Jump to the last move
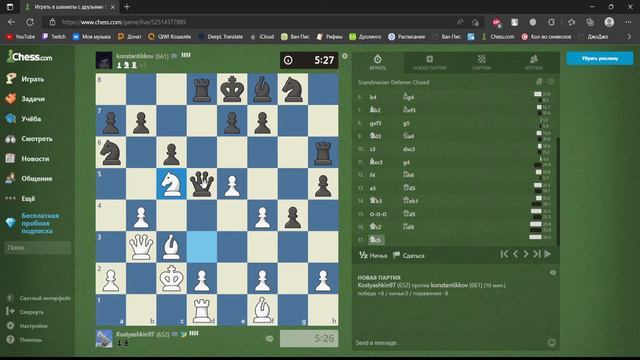The height and width of the screenshot is (360, 640). (x=537, y=254)
